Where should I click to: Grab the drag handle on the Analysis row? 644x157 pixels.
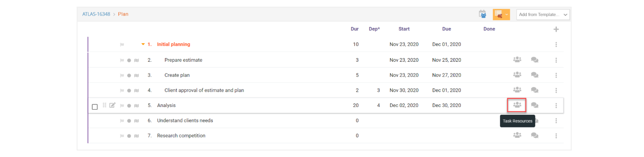(x=104, y=105)
